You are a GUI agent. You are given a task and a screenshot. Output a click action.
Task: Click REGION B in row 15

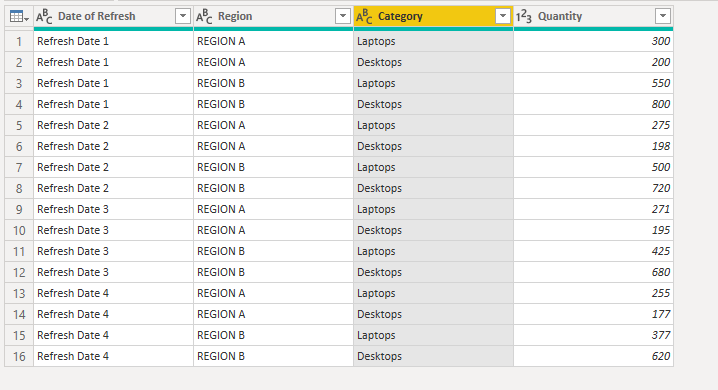[x=221, y=336]
